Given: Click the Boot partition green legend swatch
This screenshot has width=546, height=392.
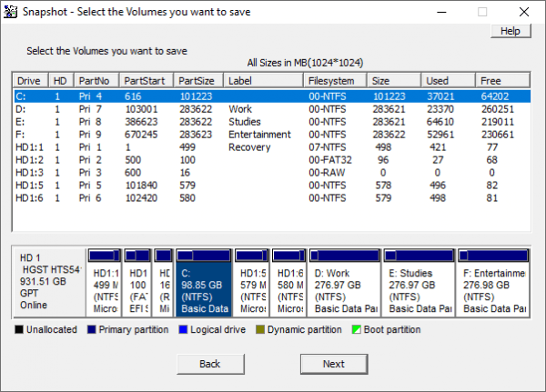Looking at the screenshot, I should [x=357, y=329].
